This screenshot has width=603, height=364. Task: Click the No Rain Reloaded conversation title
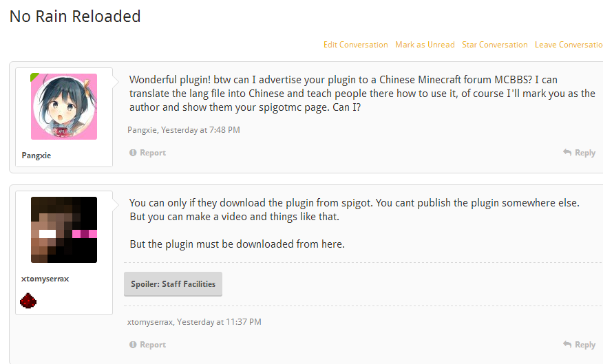(75, 17)
